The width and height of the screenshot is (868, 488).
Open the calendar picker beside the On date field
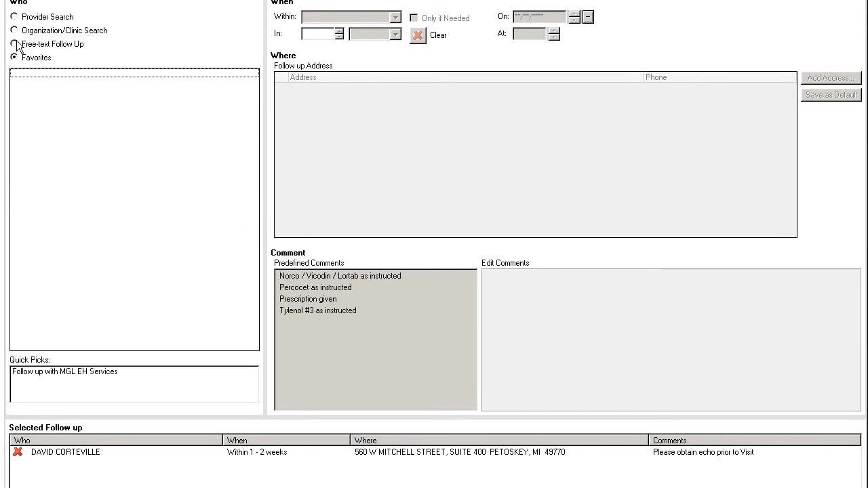click(x=588, y=17)
